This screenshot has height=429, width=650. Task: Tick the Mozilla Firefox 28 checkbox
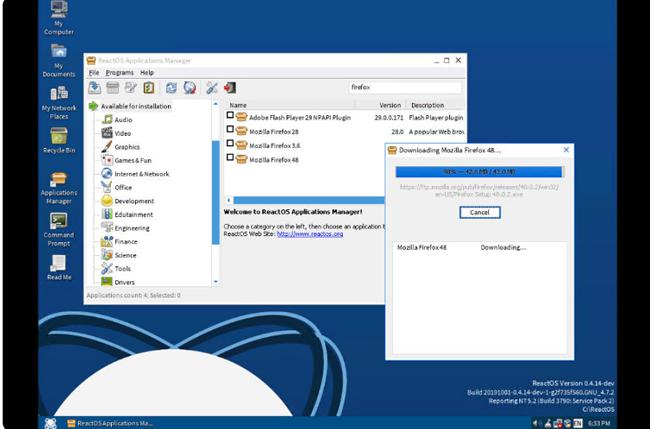pyautogui.click(x=230, y=130)
